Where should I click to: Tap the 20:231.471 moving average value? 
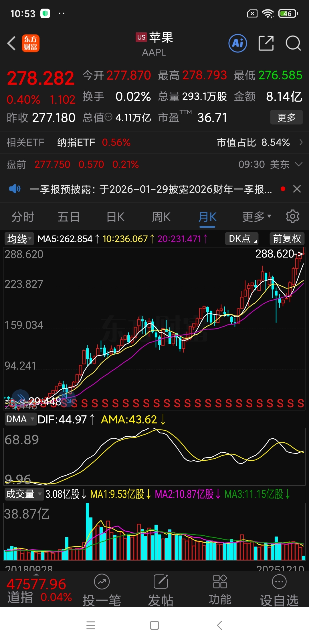click(179, 239)
